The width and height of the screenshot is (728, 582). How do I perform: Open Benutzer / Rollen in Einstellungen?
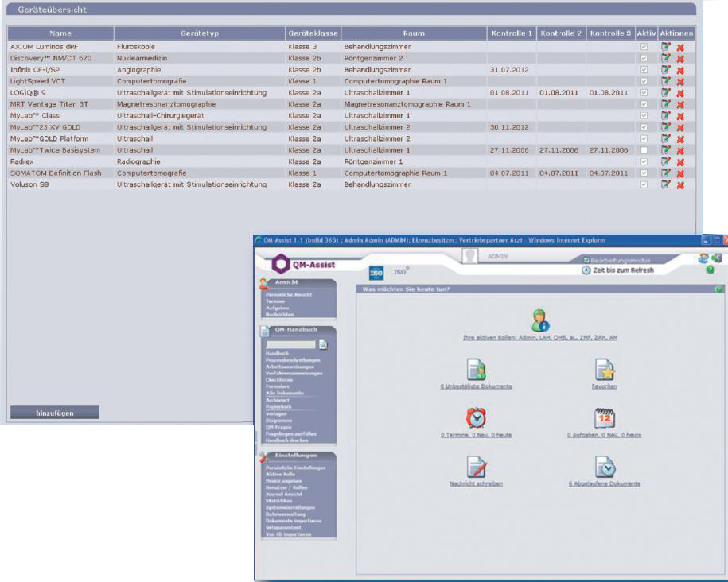click(x=286, y=487)
